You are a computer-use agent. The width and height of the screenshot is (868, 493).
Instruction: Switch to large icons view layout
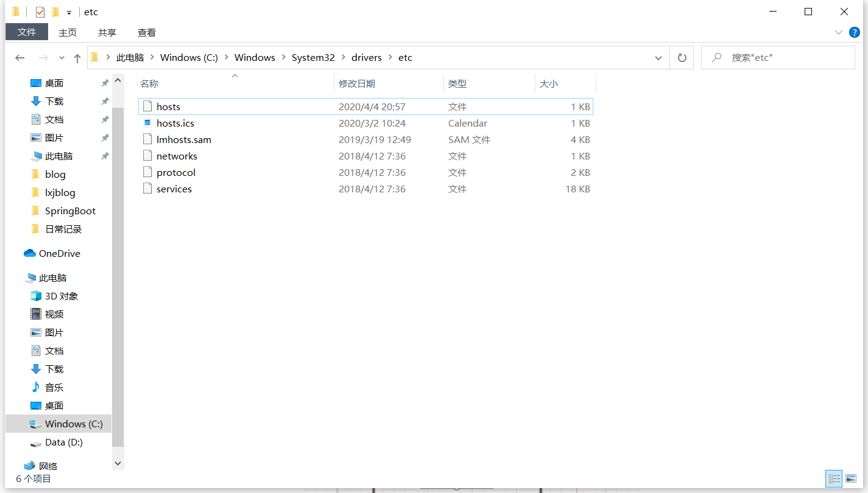point(851,478)
